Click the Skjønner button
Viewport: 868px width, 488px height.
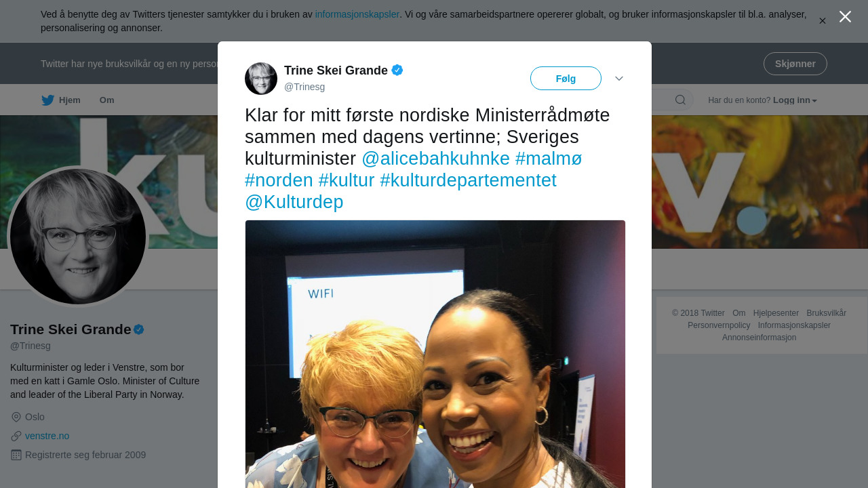pyautogui.click(x=795, y=64)
